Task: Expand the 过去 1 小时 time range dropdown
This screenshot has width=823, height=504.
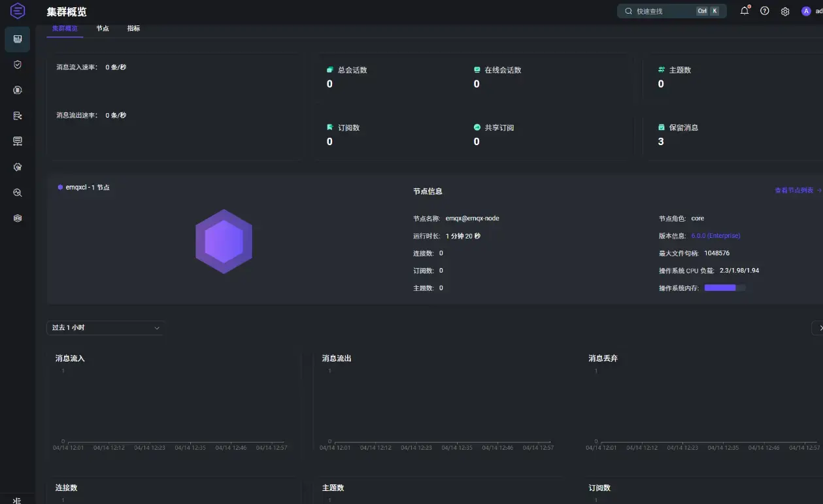Action: [x=105, y=328]
